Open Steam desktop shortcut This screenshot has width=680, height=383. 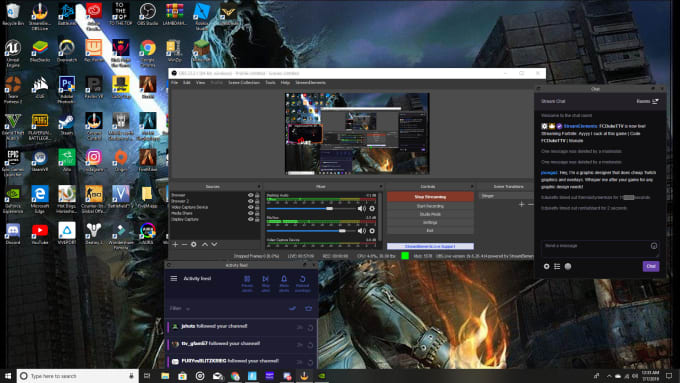(67, 125)
